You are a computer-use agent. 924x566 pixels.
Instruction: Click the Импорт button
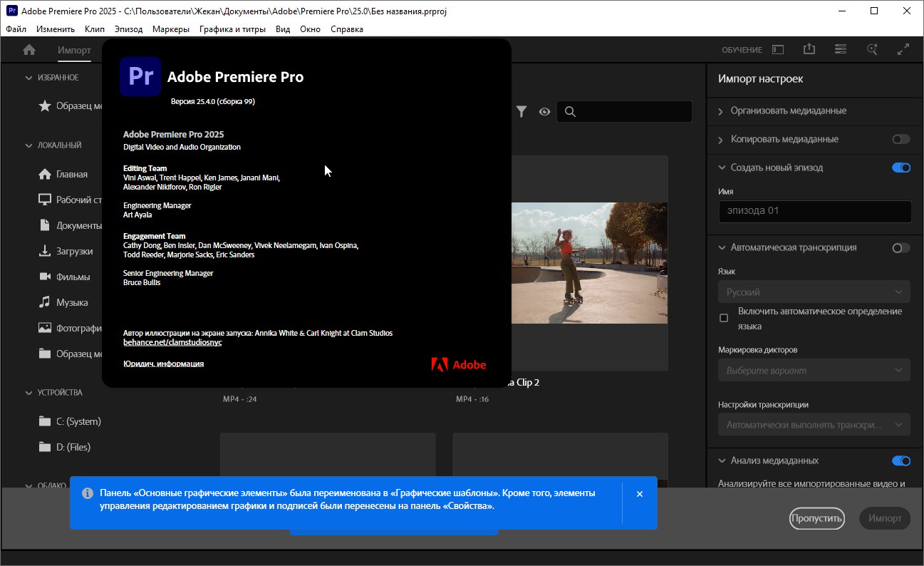click(x=885, y=518)
